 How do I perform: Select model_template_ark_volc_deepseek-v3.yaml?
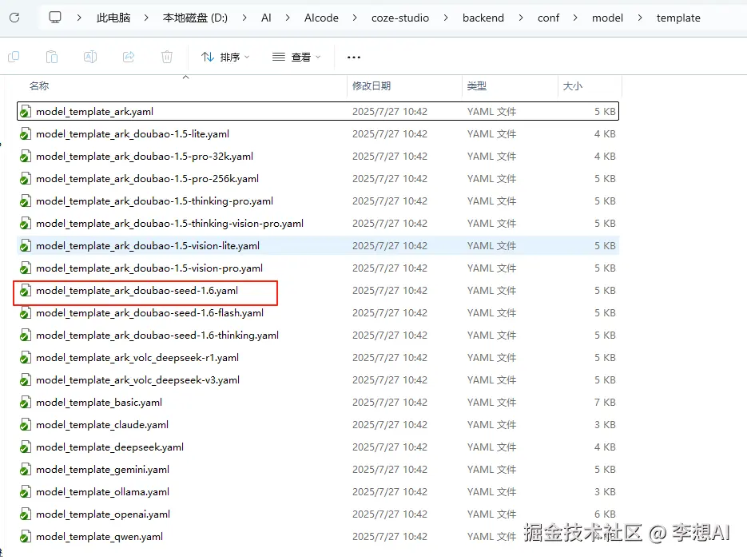pos(318,380)
